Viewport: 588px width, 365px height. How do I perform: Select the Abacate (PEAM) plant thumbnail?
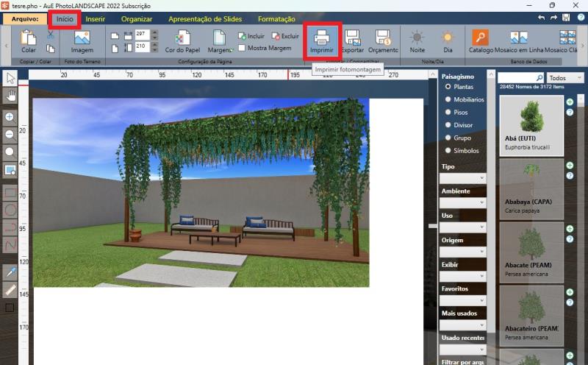pos(531,252)
